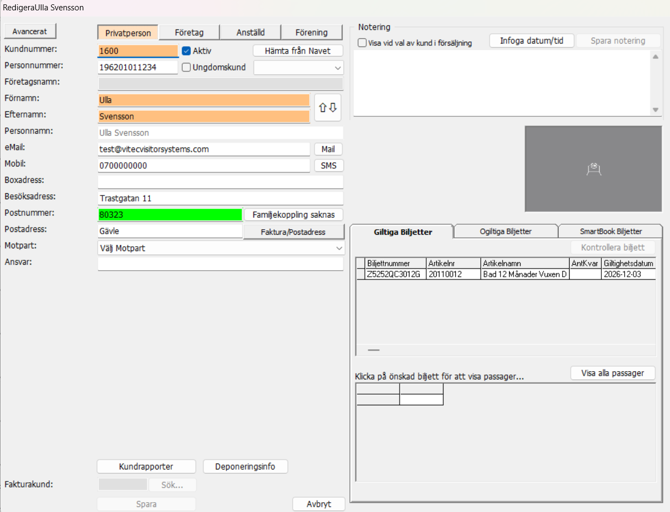
Task: Click the Giltighetsdatum column header
Action: tap(628, 263)
